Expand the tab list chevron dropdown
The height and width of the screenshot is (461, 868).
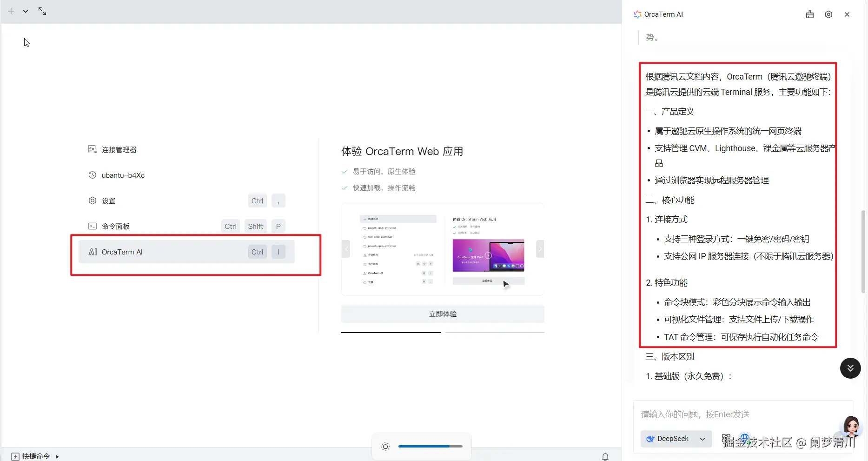26,11
